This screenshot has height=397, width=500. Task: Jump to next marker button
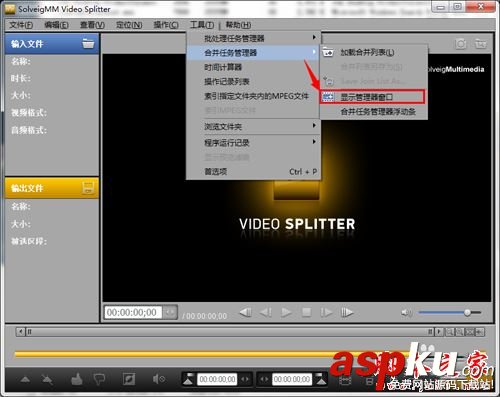(x=347, y=313)
